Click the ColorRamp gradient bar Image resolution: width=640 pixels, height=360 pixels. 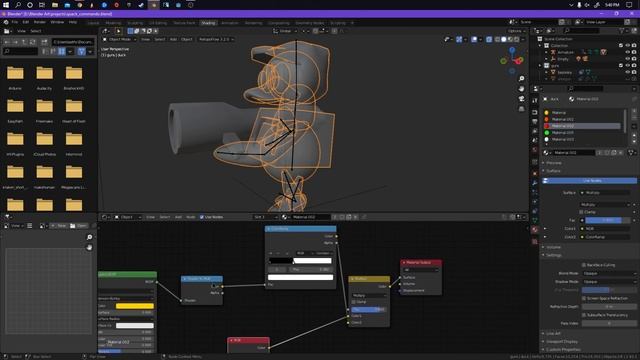click(x=300, y=261)
